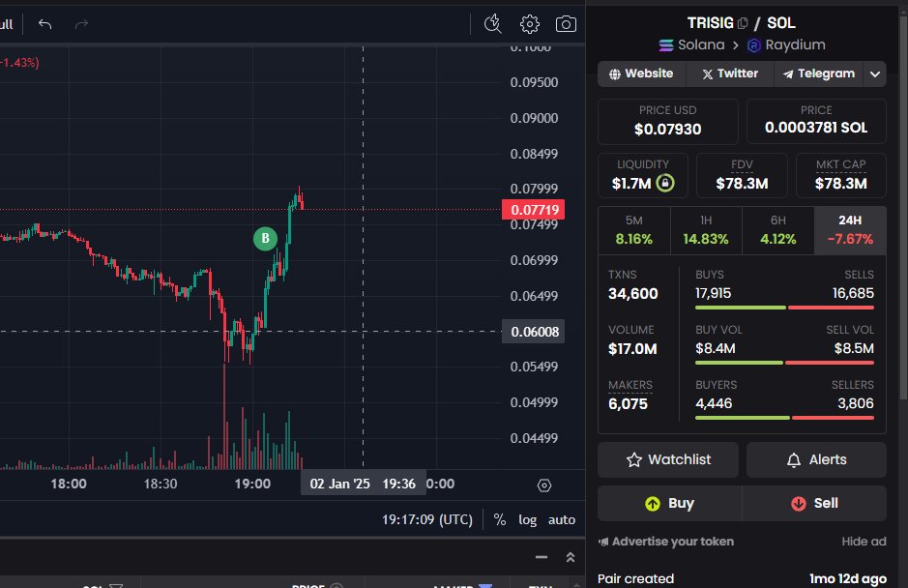908x588 pixels.
Task: Open the token Website link
Action: [642, 73]
